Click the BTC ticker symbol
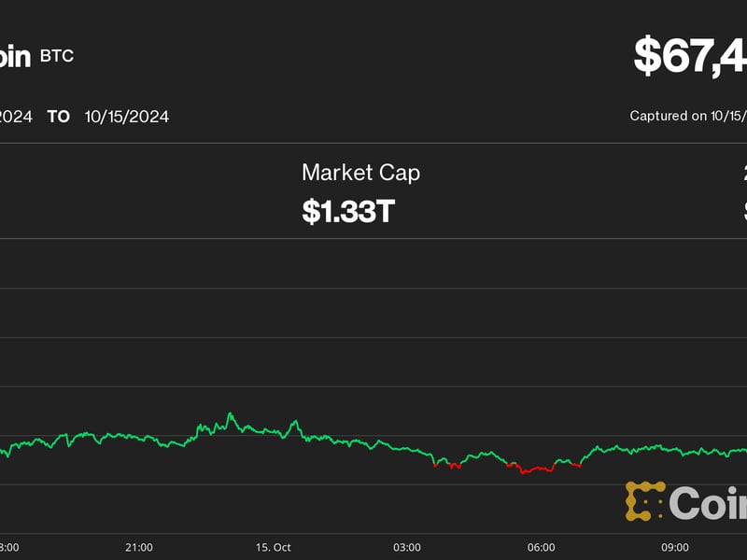The image size is (747, 560). point(57,56)
